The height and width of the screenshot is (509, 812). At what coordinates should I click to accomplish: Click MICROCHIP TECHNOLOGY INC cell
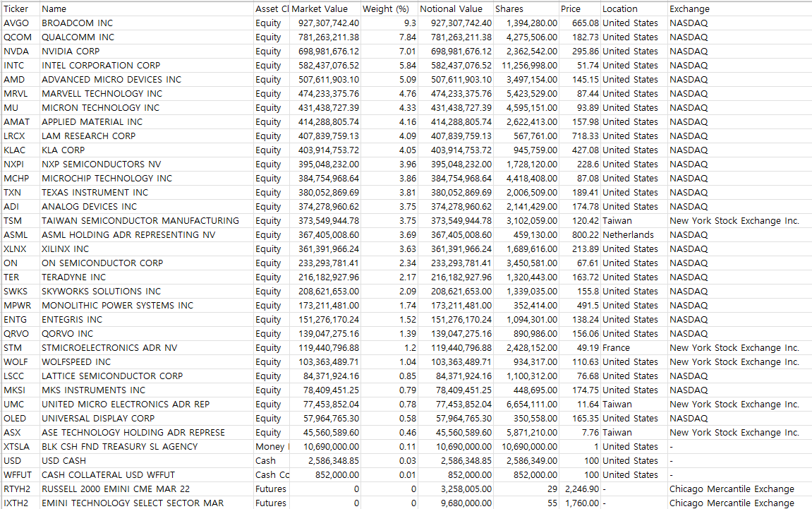pyautogui.click(x=147, y=179)
